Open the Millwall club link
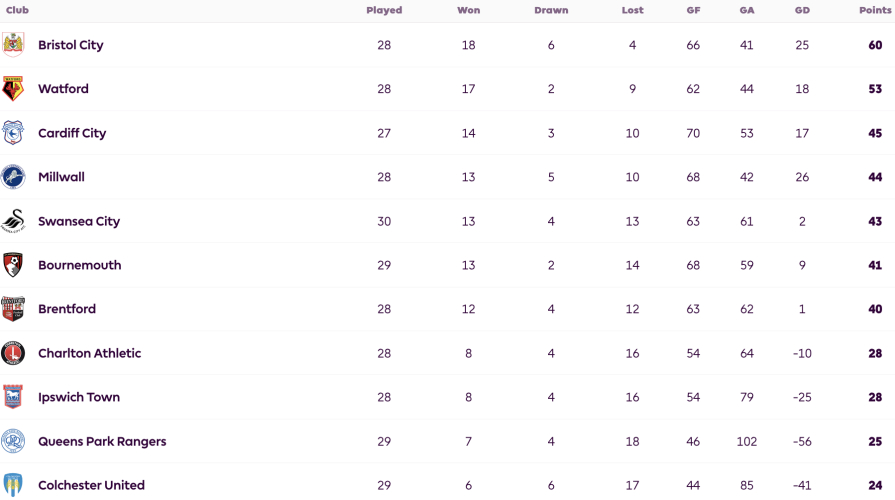This screenshot has width=895, height=500. coord(61,177)
